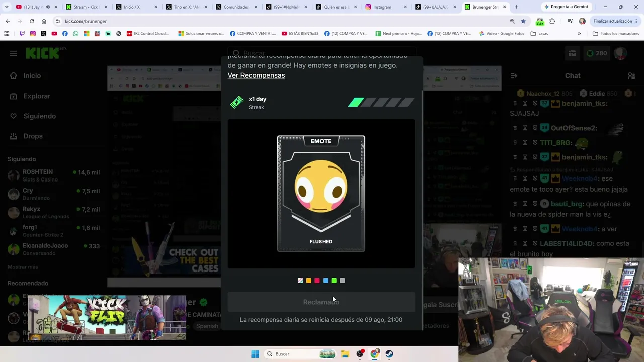Open the Kick dashboard icon in header
Image resolution: width=644 pixels, height=362 pixels.
tap(572, 53)
